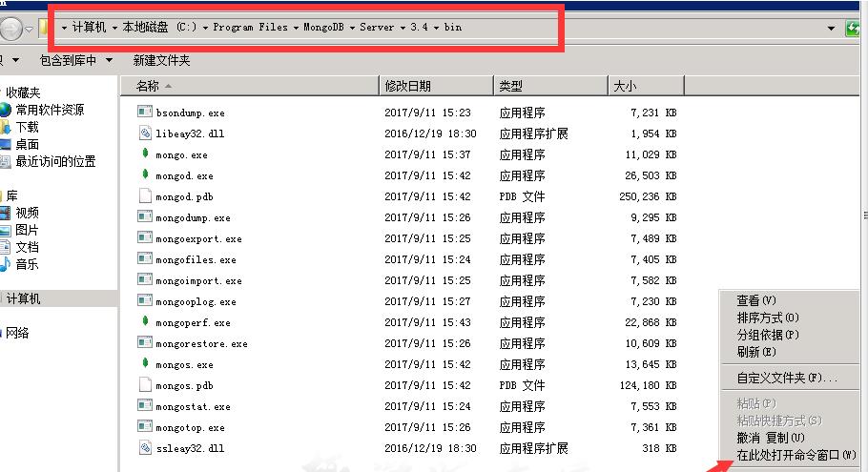Open 文档 library in the sidebar
The width and height of the screenshot is (868, 472).
point(27,247)
